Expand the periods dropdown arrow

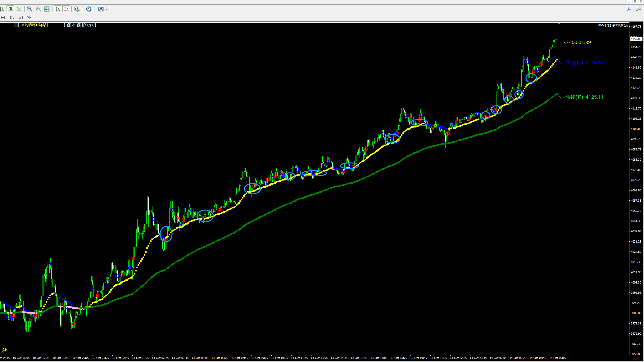pyautogui.click(x=94, y=9)
